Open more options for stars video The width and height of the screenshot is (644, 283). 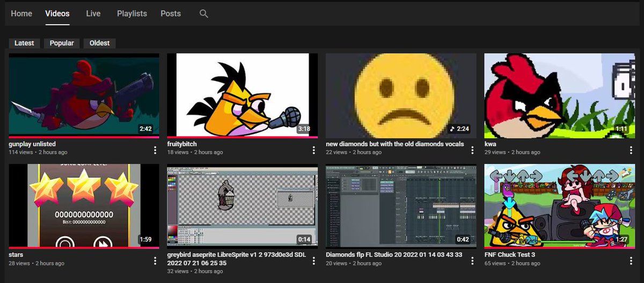click(x=155, y=260)
